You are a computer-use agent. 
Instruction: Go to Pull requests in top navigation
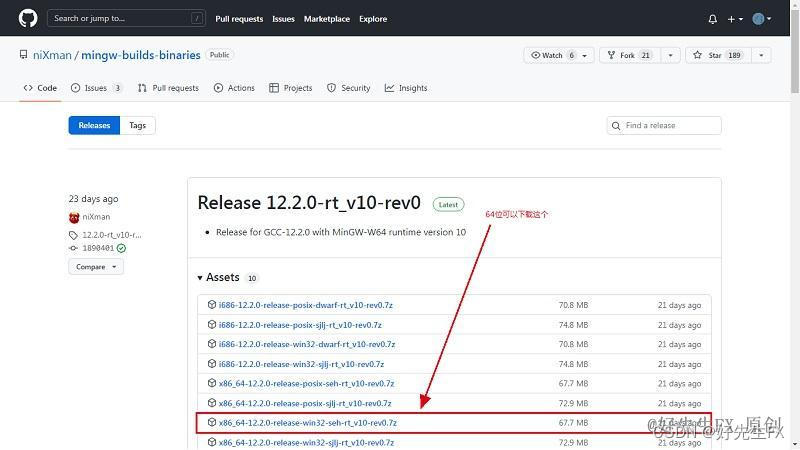click(x=239, y=19)
